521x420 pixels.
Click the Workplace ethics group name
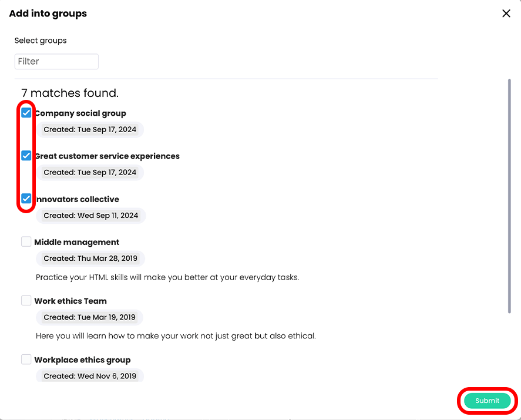[x=82, y=359]
